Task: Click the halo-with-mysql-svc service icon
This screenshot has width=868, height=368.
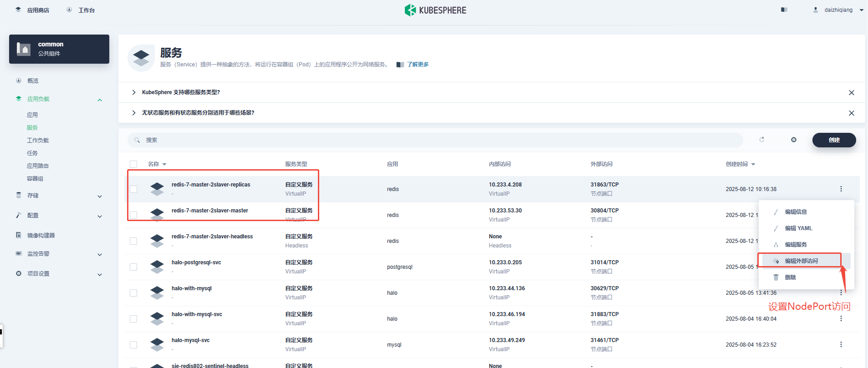Action: [x=157, y=318]
